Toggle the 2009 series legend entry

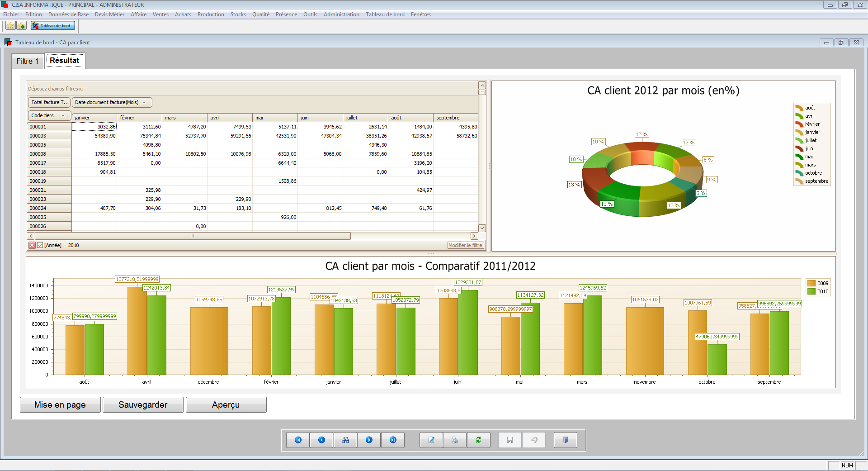pyautogui.click(x=818, y=283)
